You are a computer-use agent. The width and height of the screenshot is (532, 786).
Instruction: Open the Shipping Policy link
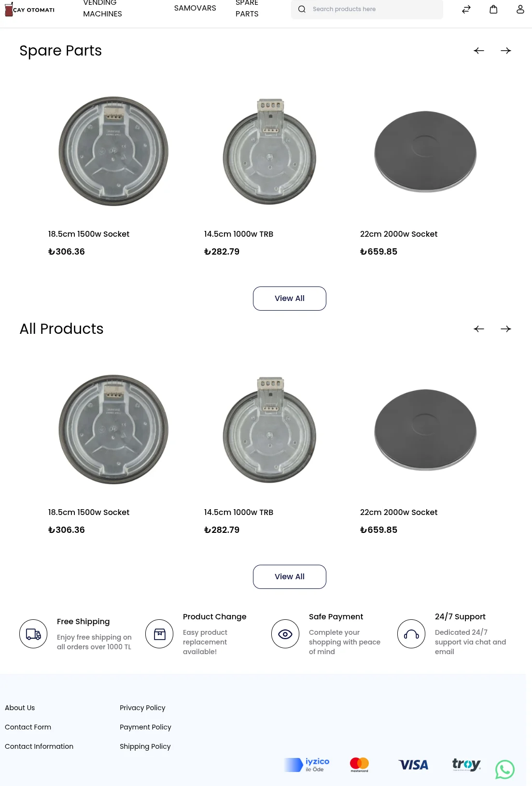click(x=145, y=746)
